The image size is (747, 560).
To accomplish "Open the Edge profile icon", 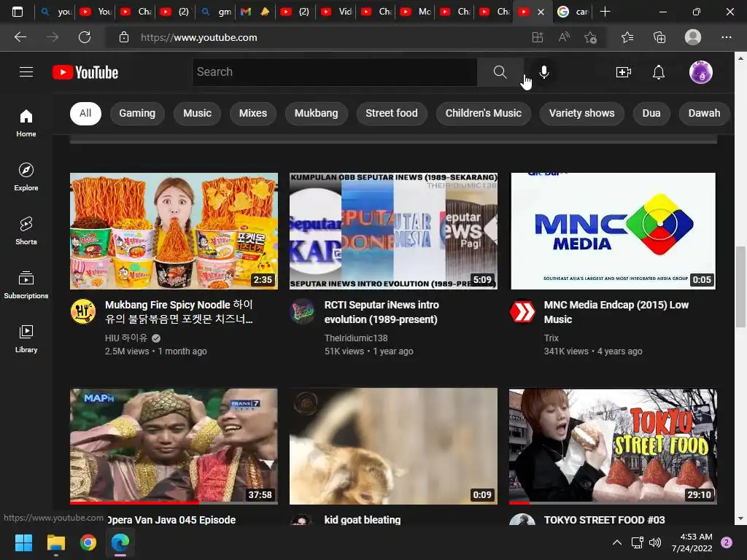I will click(x=693, y=37).
